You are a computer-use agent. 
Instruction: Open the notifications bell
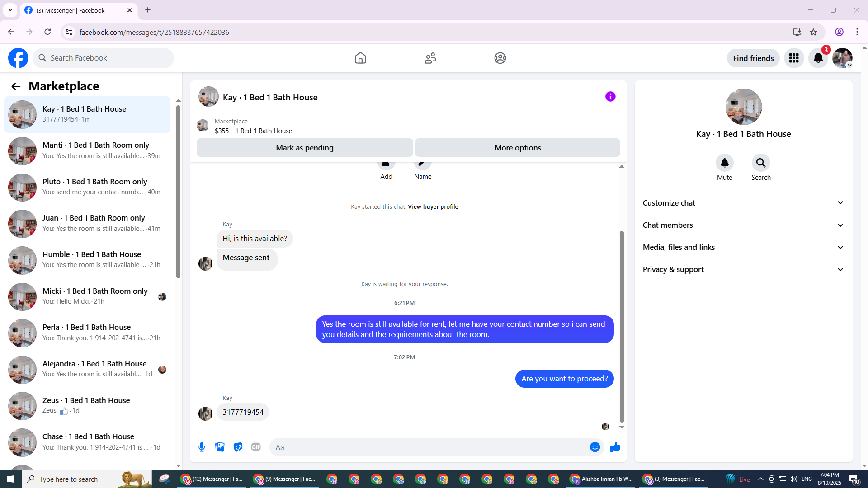[x=818, y=58]
